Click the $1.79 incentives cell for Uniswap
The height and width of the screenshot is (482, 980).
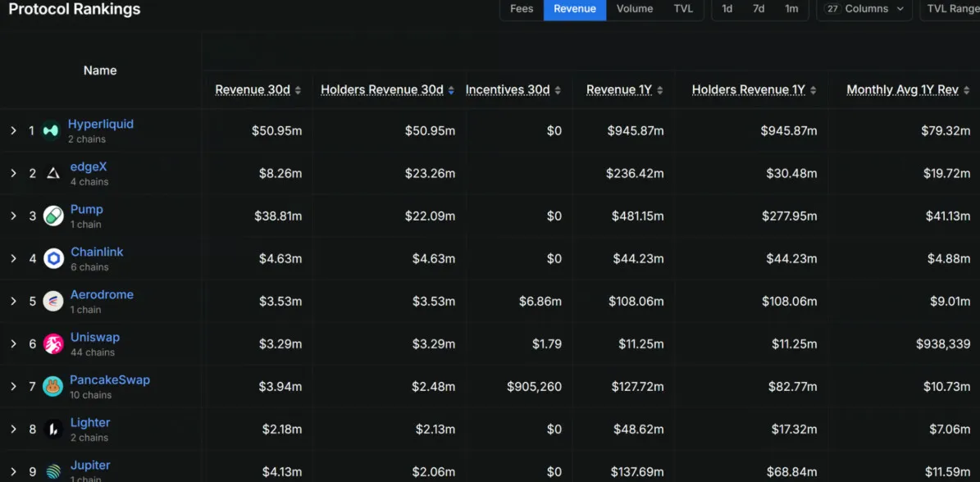pos(546,343)
